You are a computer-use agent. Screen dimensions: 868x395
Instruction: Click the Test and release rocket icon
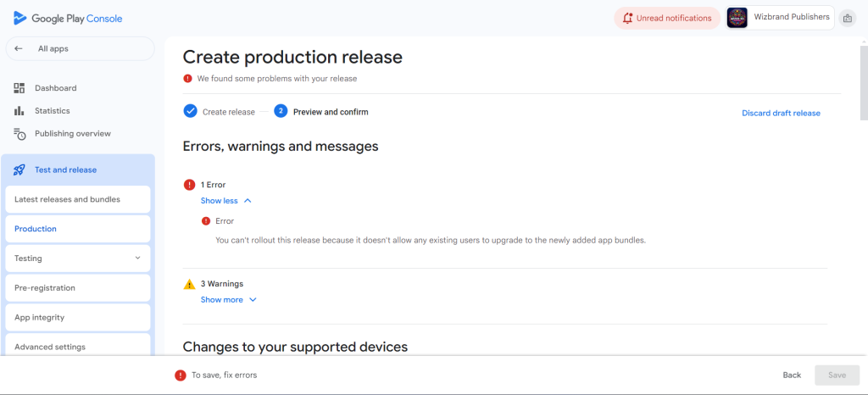(19, 170)
